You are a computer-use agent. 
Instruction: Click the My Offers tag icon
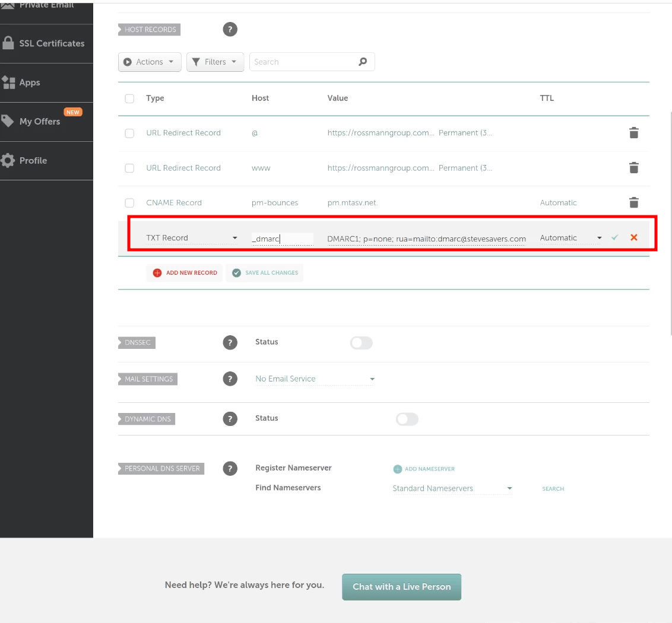coord(7,121)
